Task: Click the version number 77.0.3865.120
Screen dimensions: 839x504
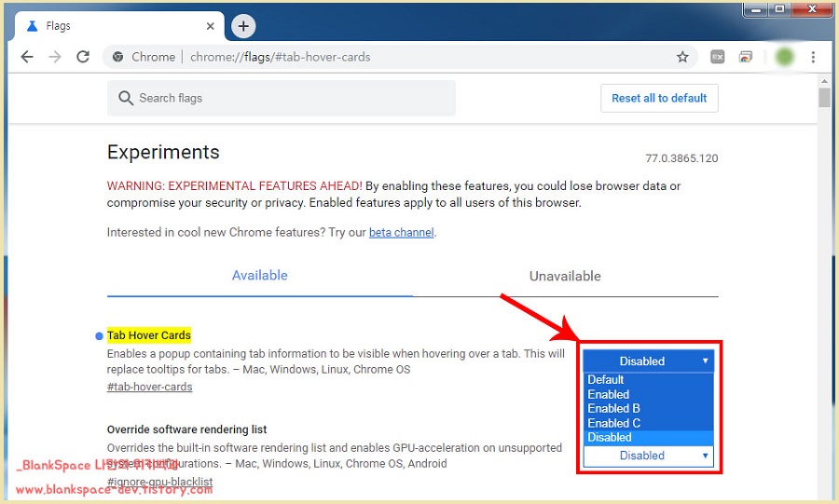Action: click(681, 158)
